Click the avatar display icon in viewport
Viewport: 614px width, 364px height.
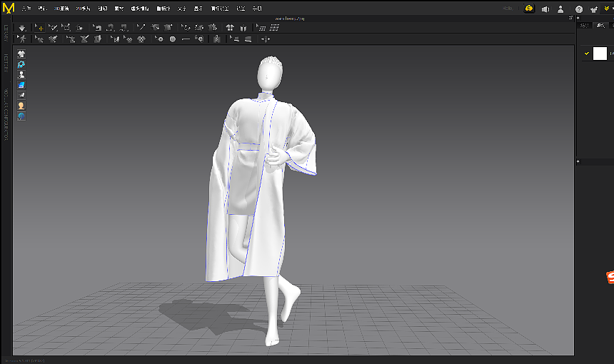pos(21,74)
